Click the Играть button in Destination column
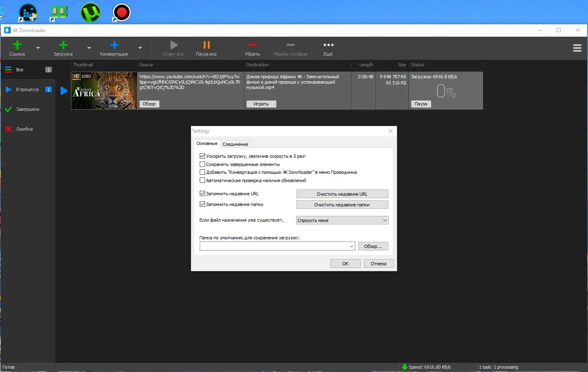Screen dimensions: 588x372 261,104
